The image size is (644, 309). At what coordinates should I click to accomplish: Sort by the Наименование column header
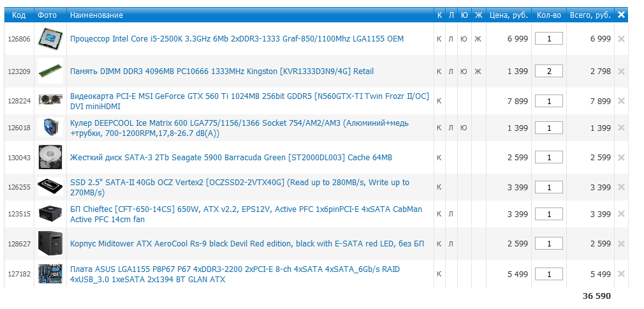tap(97, 15)
